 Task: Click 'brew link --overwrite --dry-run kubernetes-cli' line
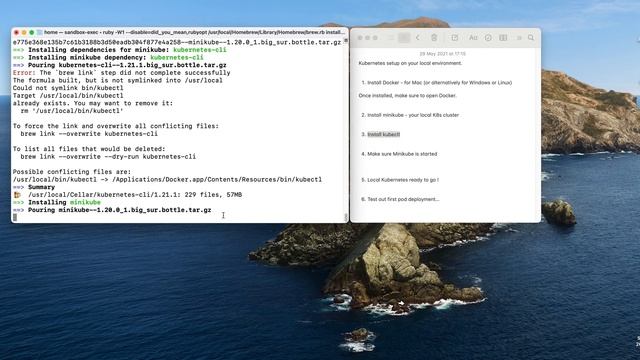[108, 157]
